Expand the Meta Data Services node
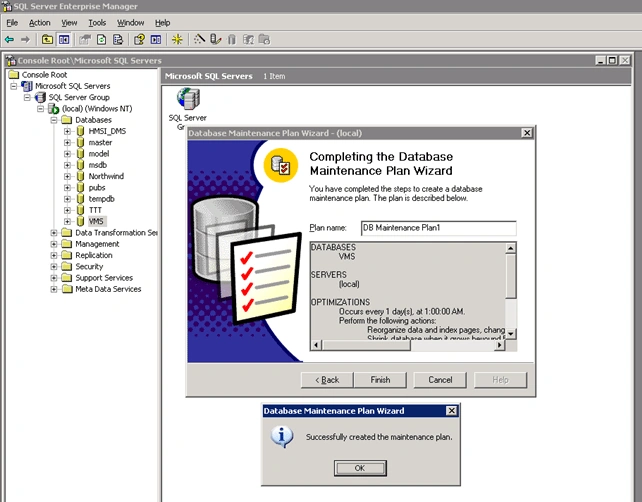 (x=54, y=289)
